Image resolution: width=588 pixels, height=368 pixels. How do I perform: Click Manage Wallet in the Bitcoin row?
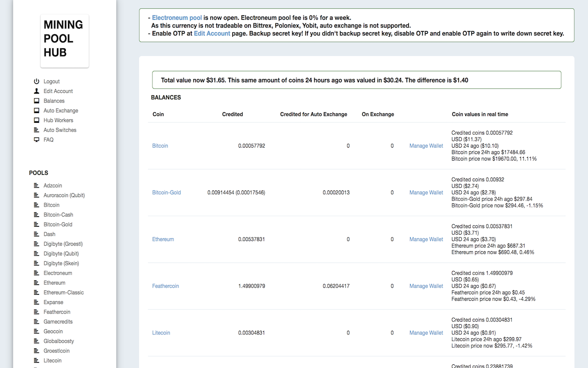tap(426, 146)
